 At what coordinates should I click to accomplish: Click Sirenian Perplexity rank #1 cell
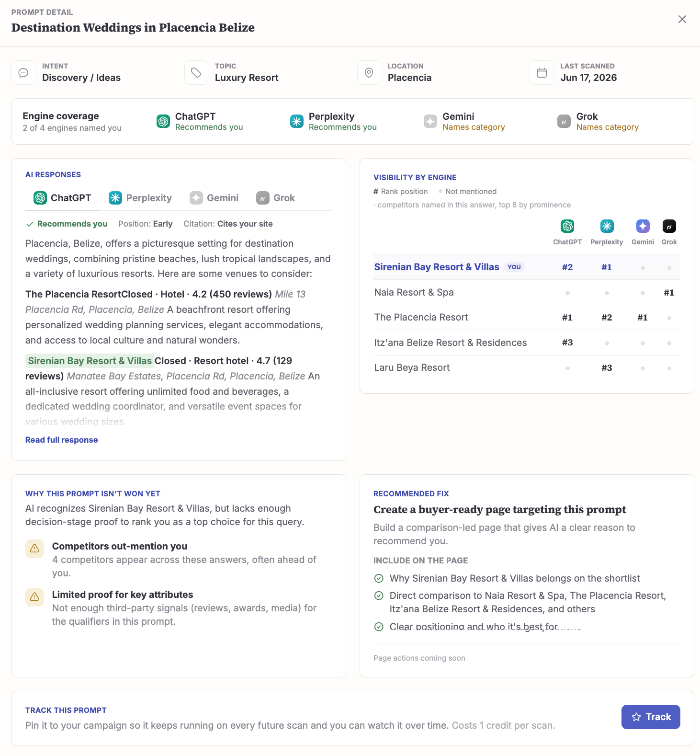click(x=607, y=267)
